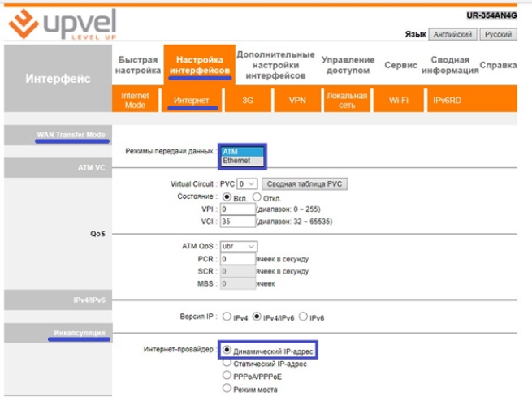
Task: Click Сводная таблица PVC button
Action: point(304,184)
